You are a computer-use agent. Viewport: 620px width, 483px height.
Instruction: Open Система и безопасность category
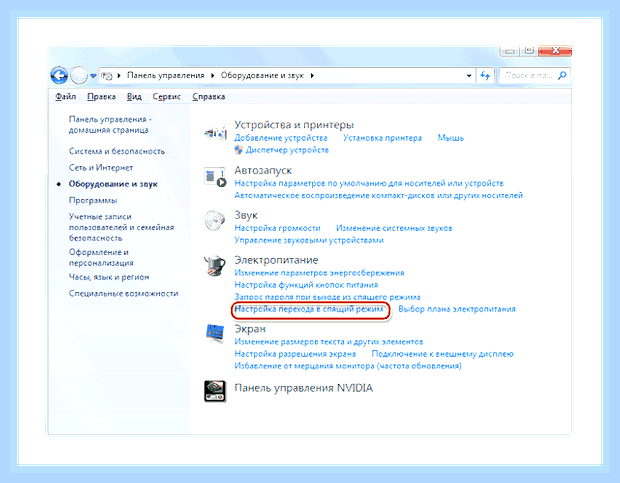[117, 151]
